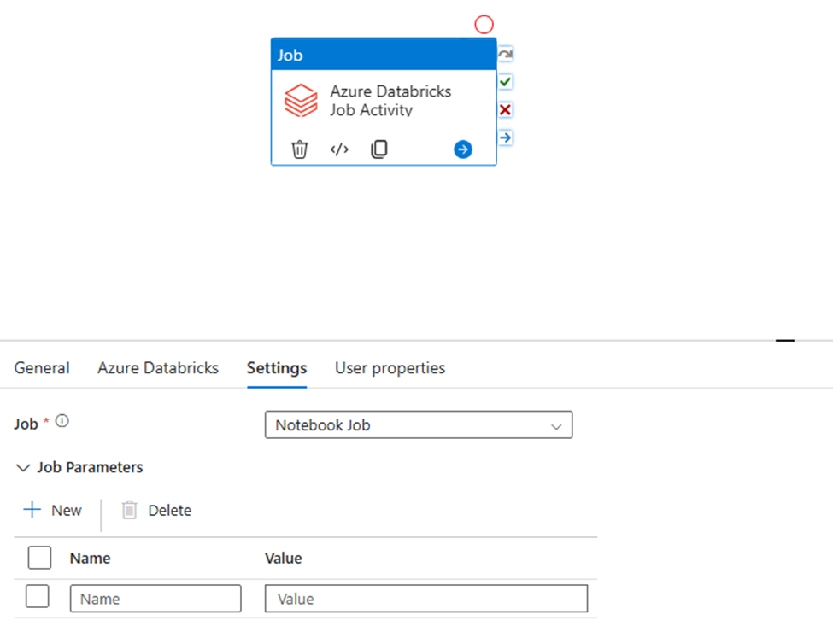Collapse the Job Parameters section
This screenshot has height=644, width=833.
tap(23, 468)
